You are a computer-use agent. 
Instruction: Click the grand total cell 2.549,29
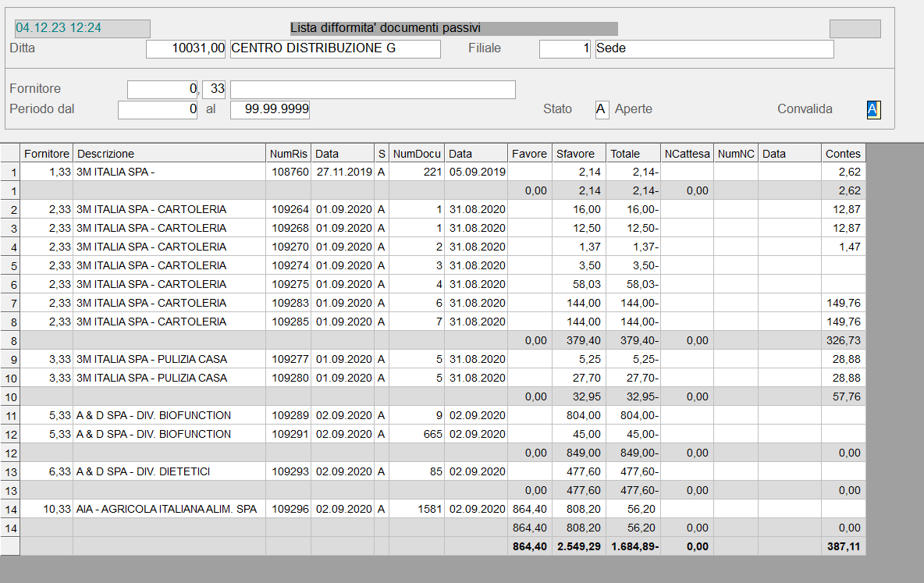click(578, 546)
